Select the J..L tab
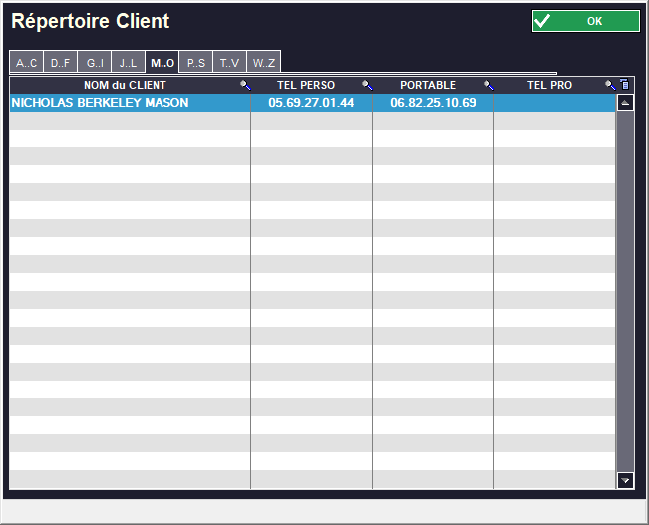 point(128,63)
